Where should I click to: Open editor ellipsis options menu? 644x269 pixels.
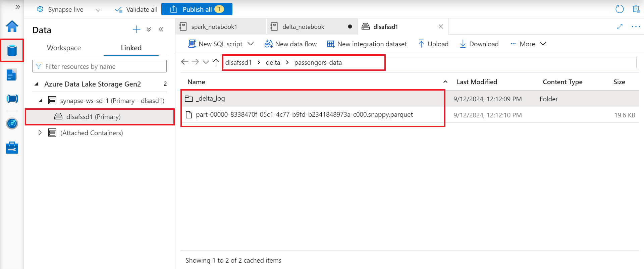636,26
